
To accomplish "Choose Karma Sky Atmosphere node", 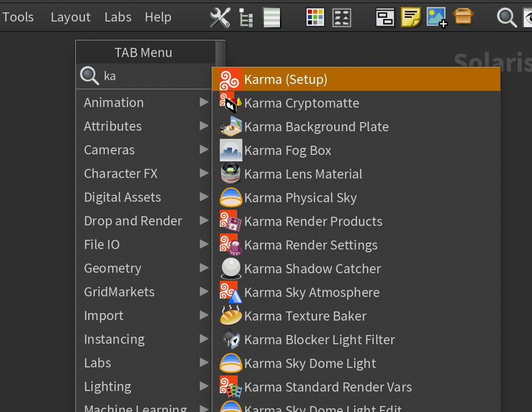I will (x=356, y=292).
